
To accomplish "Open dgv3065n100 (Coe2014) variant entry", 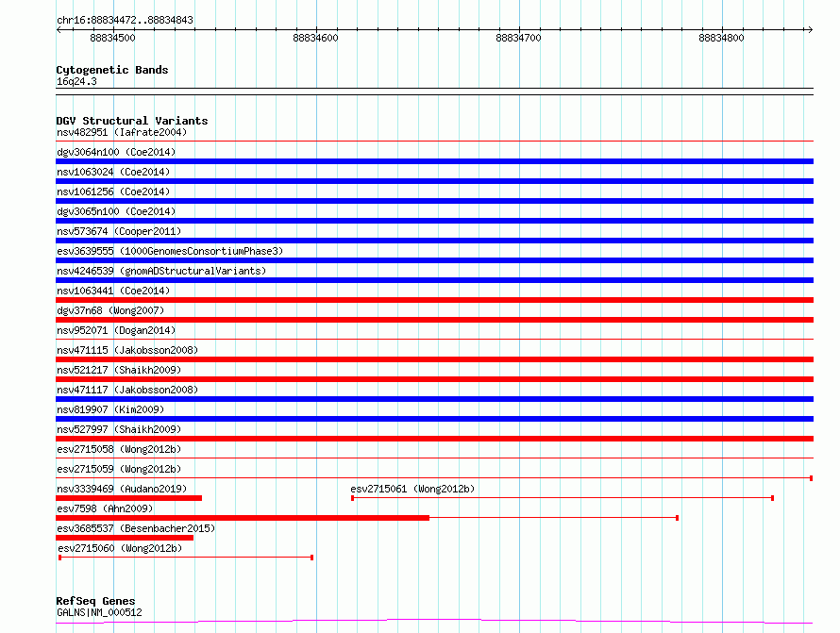I will [x=116, y=211].
